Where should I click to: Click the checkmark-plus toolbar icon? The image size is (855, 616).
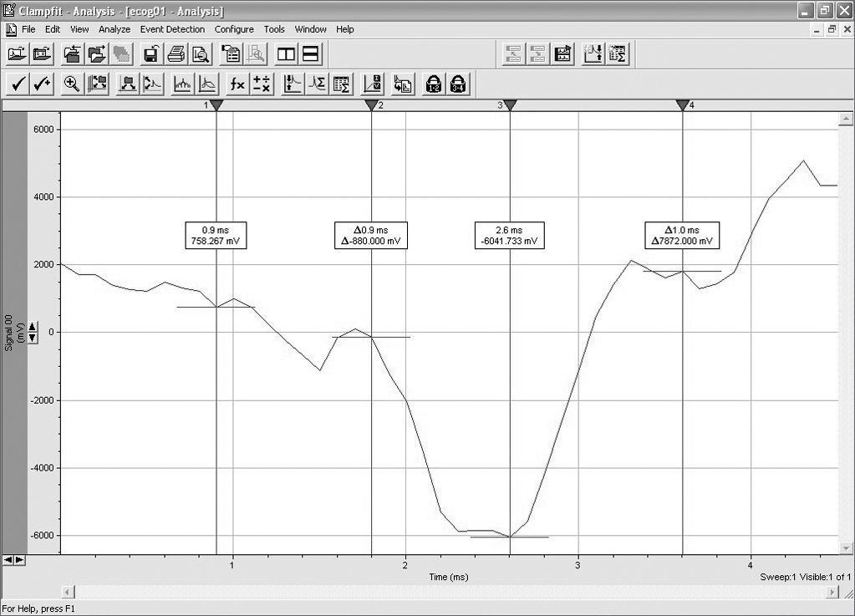(43, 84)
